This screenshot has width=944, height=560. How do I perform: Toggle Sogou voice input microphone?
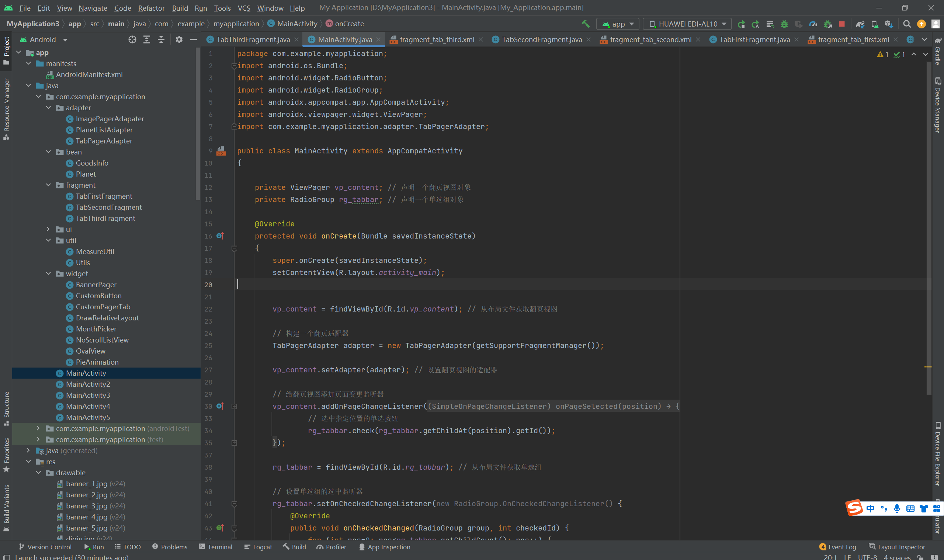tap(897, 508)
